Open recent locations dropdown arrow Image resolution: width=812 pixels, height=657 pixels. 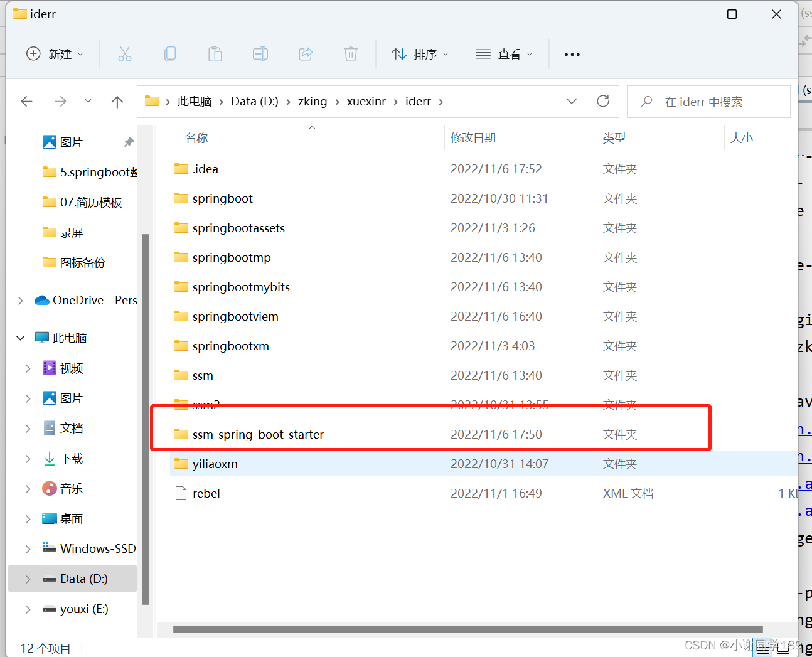(88, 101)
